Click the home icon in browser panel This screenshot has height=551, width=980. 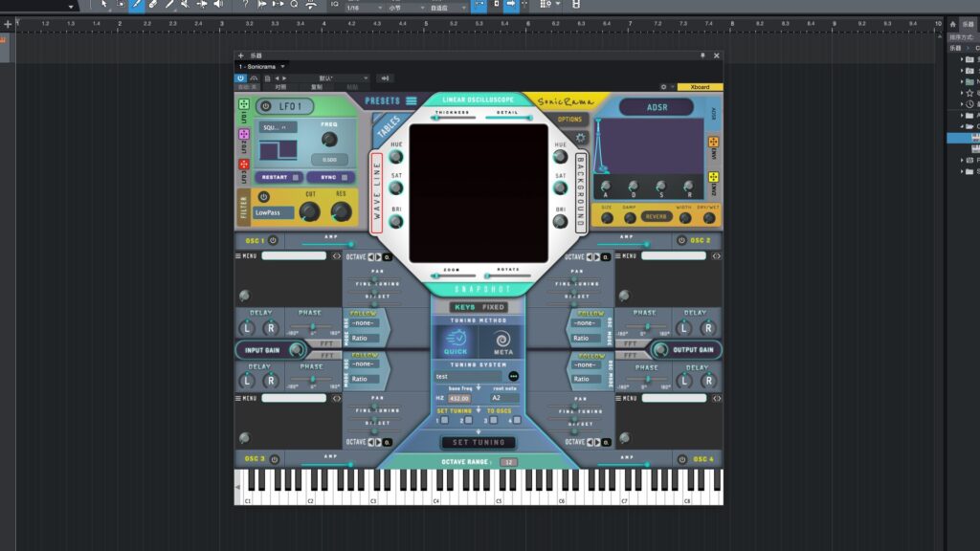(952, 24)
